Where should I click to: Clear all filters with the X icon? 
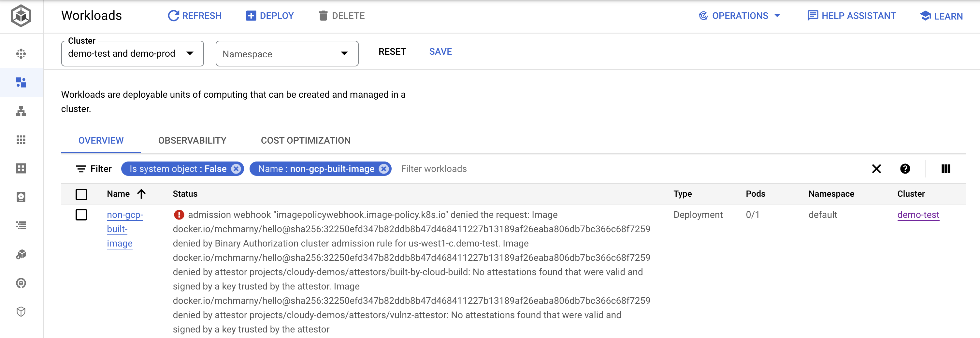876,169
